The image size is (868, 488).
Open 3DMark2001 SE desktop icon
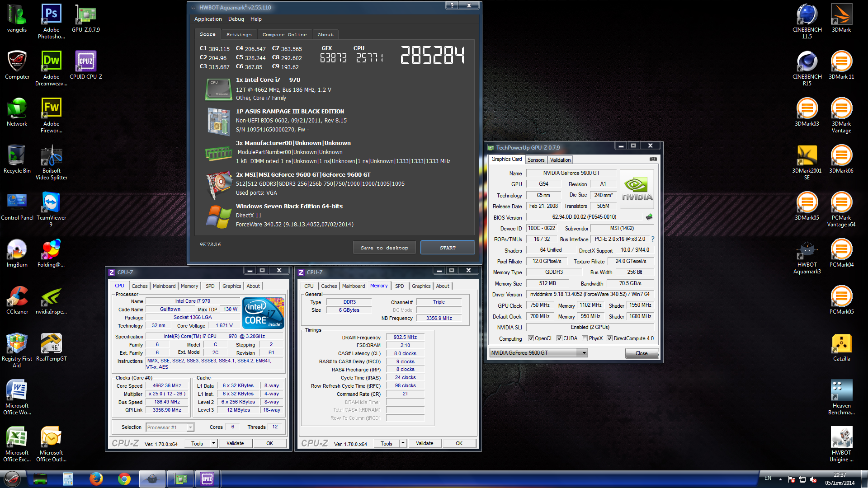tap(807, 162)
